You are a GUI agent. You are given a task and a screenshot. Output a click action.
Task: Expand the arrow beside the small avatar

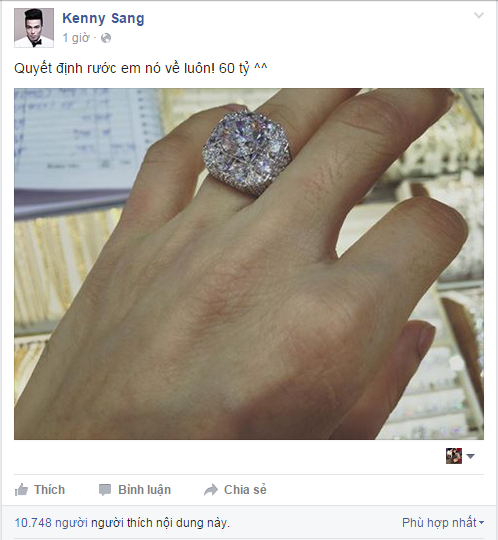(x=470, y=456)
